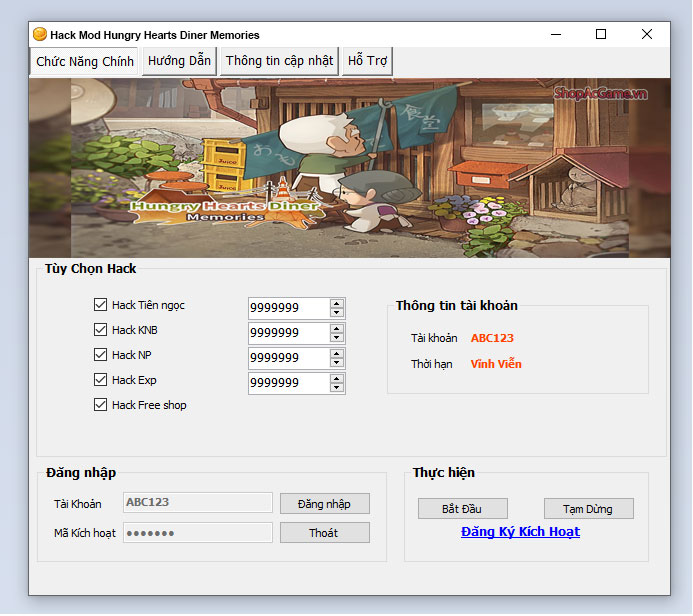
Task: Switch to the Hướng Dẫn tab
Action: pos(179,61)
